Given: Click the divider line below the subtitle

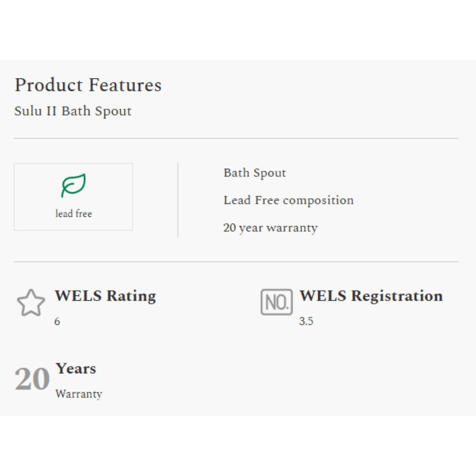Looking at the screenshot, I should [236, 138].
